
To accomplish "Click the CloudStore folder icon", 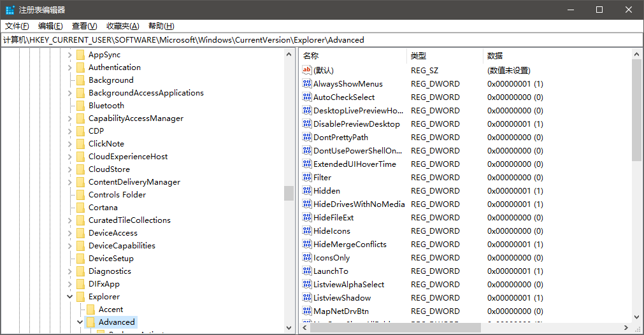I will pyautogui.click(x=80, y=169).
